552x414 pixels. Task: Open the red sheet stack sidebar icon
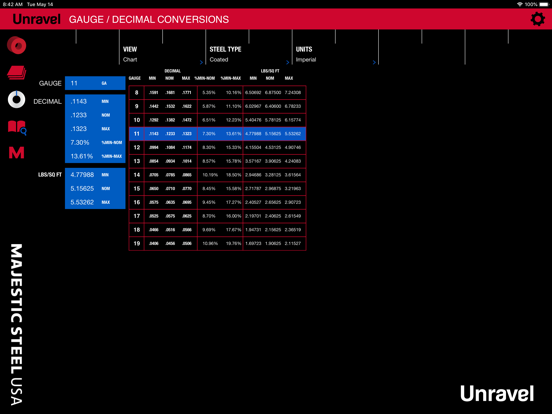pyautogui.click(x=17, y=73)
